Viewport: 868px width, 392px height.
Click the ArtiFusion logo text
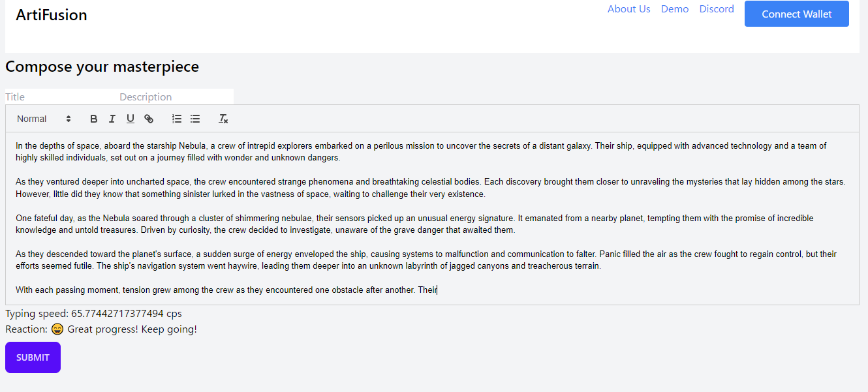[52, 15]
